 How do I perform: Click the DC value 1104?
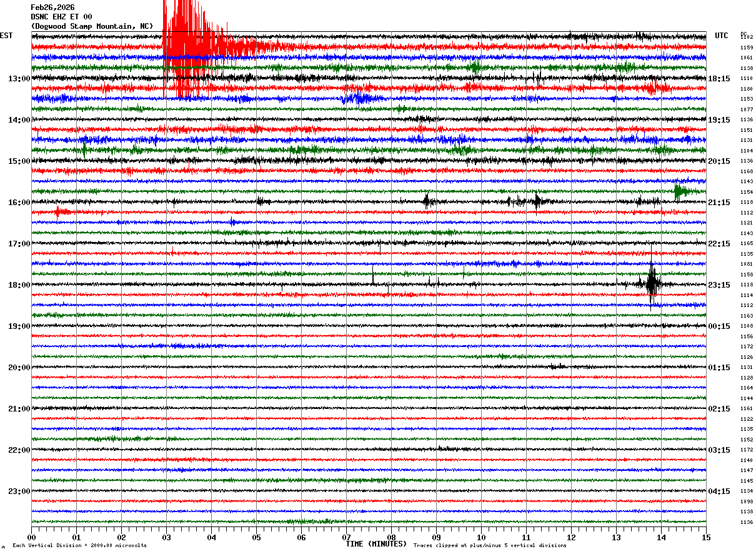click(x=747, y=151)
